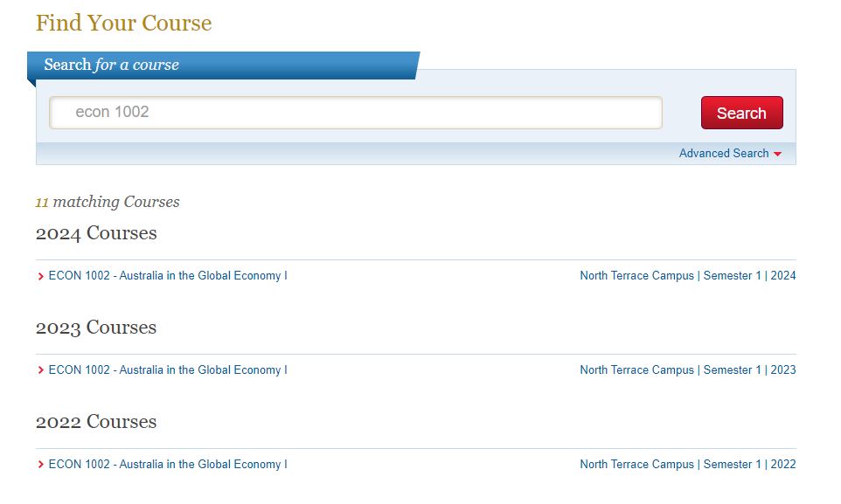Click the red chevron beside 2023 ECON 1002 course
Screen dimensions: 841x504
click(40, 369)
